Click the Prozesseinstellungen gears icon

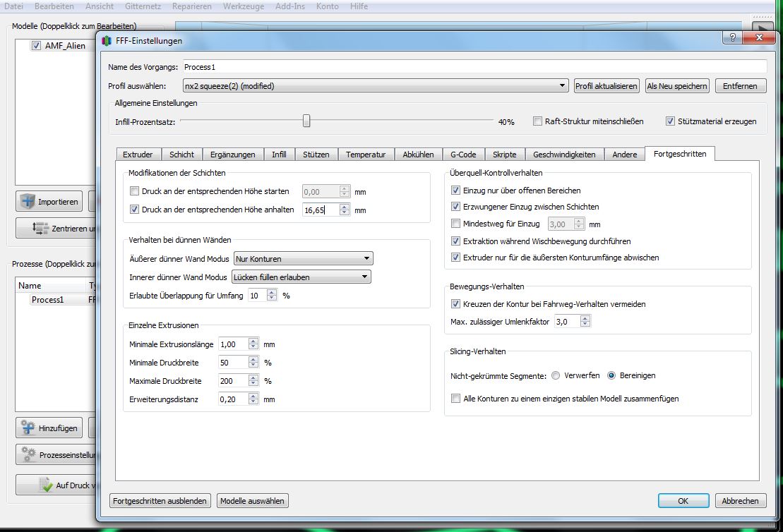click(x=28, y=454)
